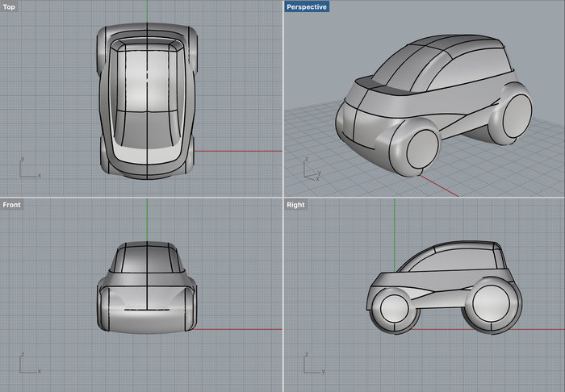Click the XYZ axes icon in Perspective viewport
This screenshot has height=392, width=565.
click(x=310, y=169)
